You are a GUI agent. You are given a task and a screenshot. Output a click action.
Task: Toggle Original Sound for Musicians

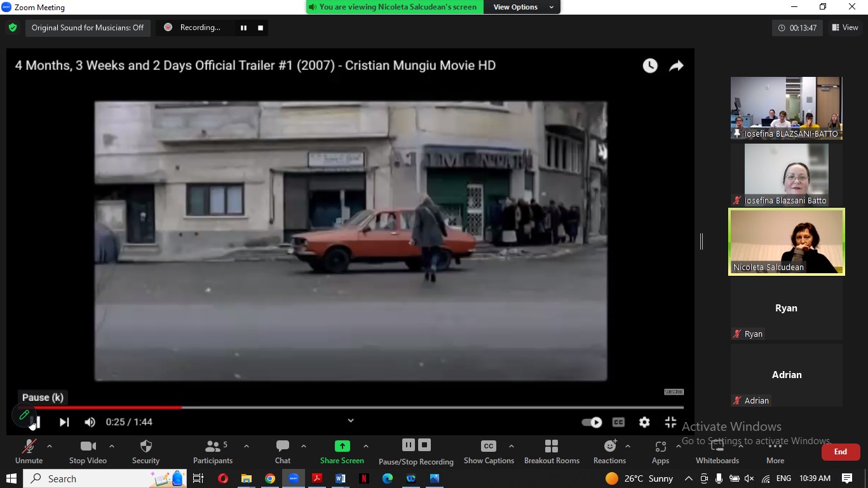[x=88, y=27]
